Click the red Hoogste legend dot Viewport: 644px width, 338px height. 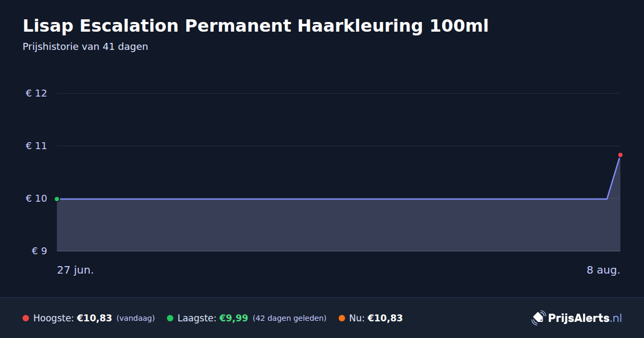tap(26, 318)
